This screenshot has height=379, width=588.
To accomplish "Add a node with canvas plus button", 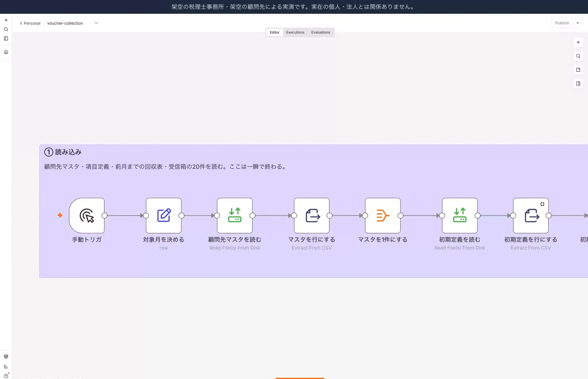I will point(578,42).
